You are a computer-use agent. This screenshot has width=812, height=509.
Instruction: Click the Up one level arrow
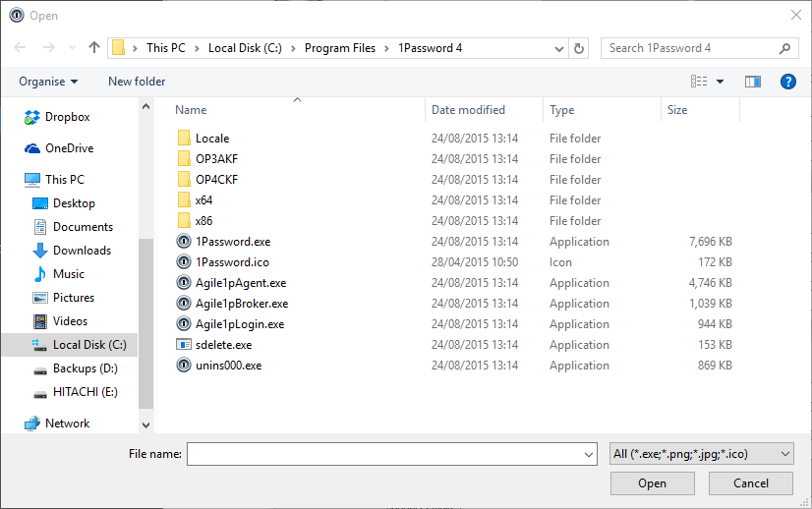[x=94, y=47]
